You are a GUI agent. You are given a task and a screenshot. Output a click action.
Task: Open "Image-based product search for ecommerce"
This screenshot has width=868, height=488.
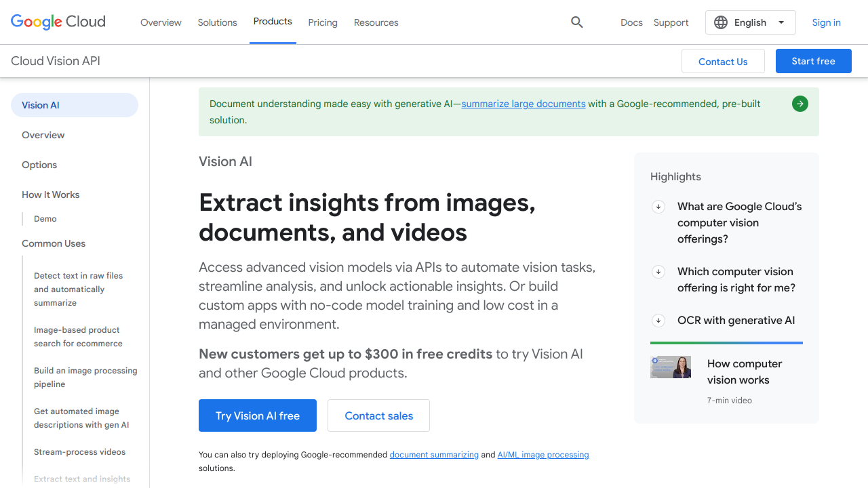tap(79, 337)
